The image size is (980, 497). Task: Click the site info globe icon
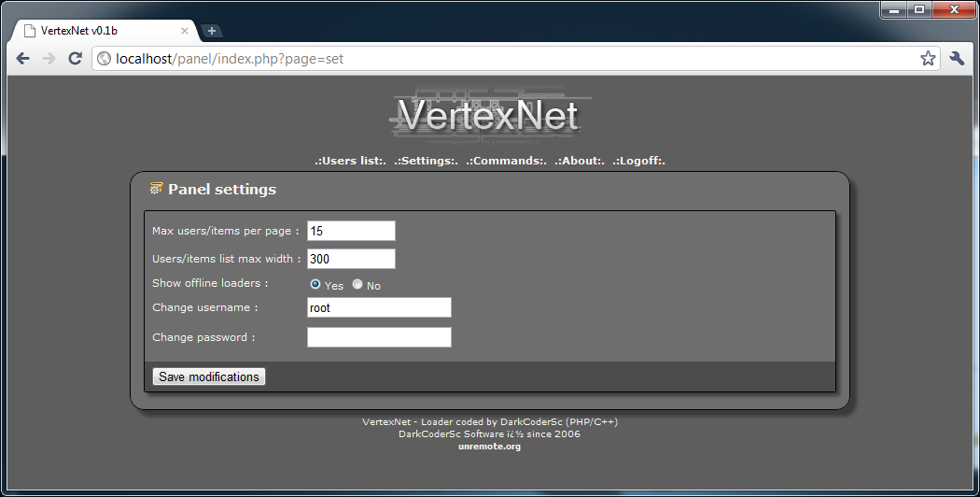pos(105,59)
